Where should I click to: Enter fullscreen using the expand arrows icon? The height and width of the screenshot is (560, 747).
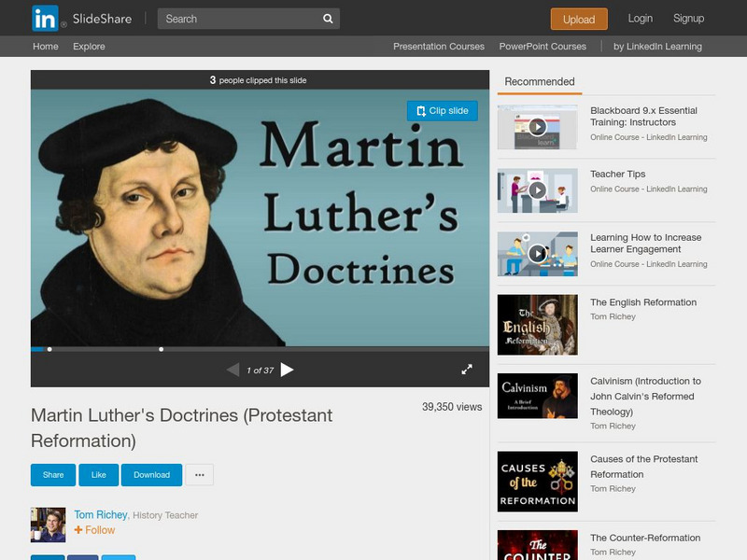pyautogui.click(x=467, y=370)
